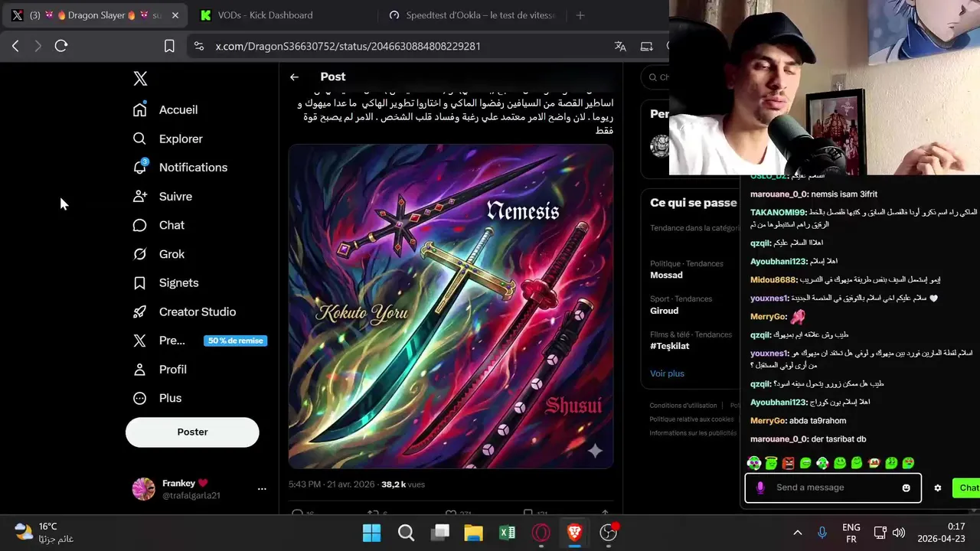
Task: Bookmark this page in the toolbar
Action: pyautogui.click(x=169, y=46)
